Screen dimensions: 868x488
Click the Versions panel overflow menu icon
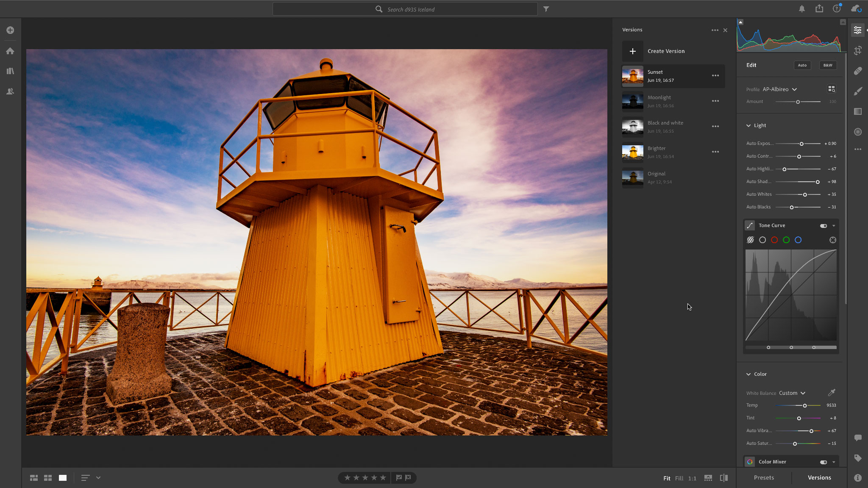715,30
